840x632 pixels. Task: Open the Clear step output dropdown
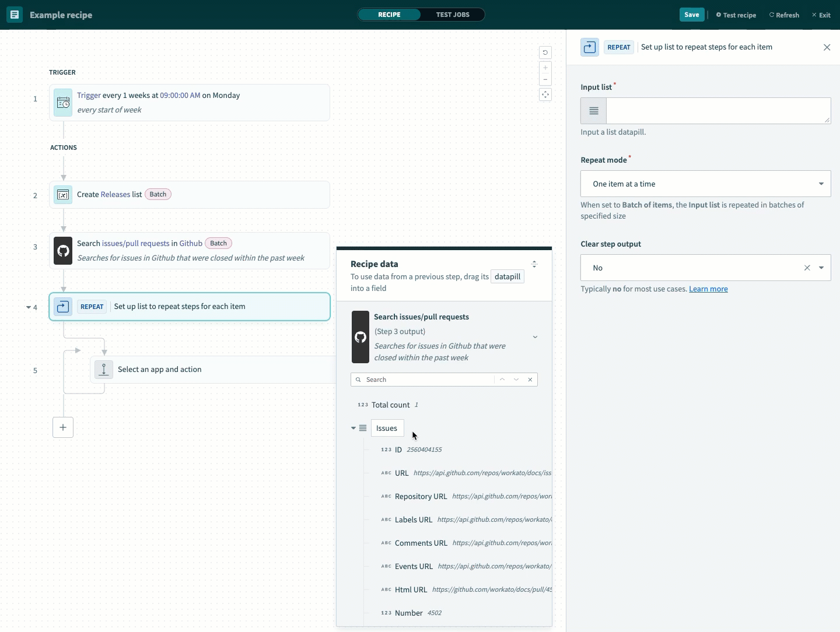point(821,268)
